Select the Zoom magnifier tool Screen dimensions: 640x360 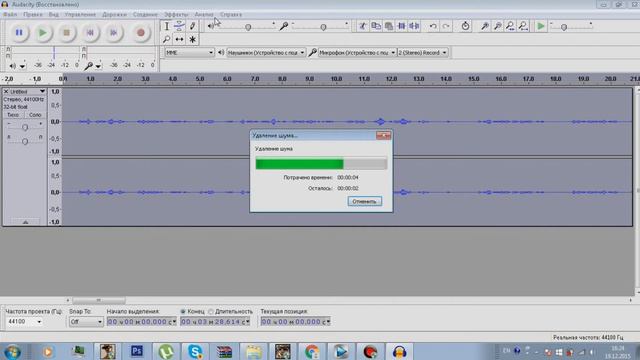point(167,39)
